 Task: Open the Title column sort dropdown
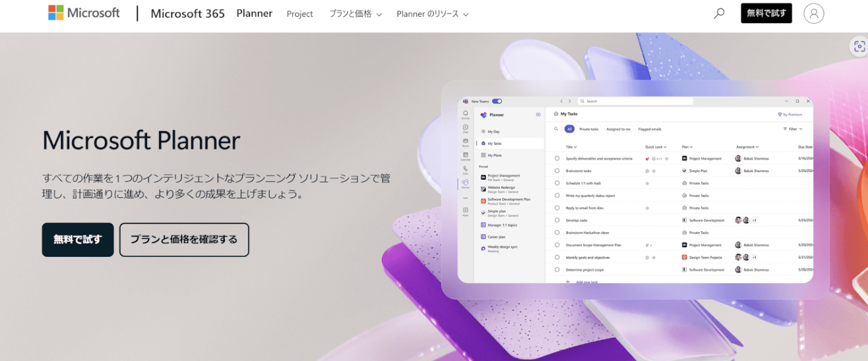[x=571, y=147]
